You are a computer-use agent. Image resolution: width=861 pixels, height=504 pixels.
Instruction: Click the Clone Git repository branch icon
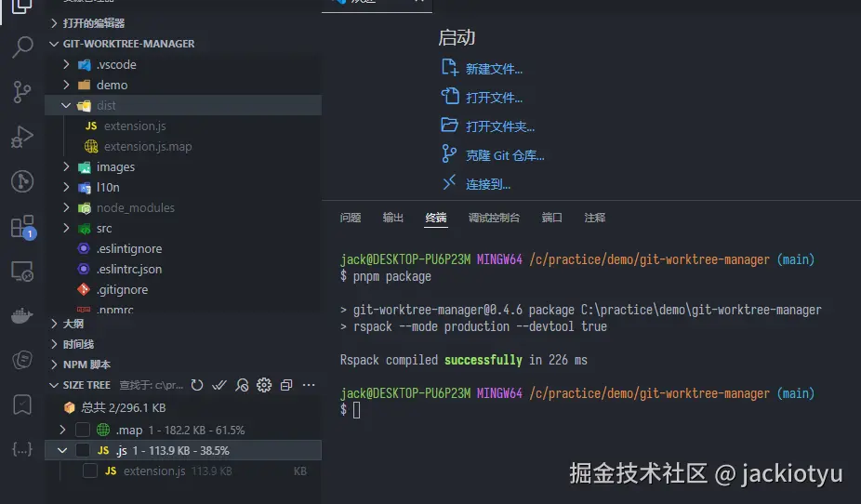(x=448, y=153)
